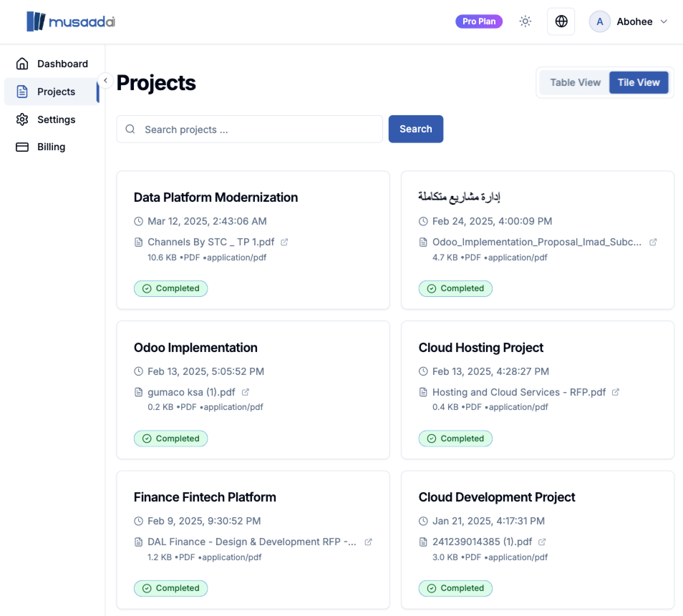Open external link for gumaco ksa (1).pdf
The image size is (683, 616).
point(245,392)
